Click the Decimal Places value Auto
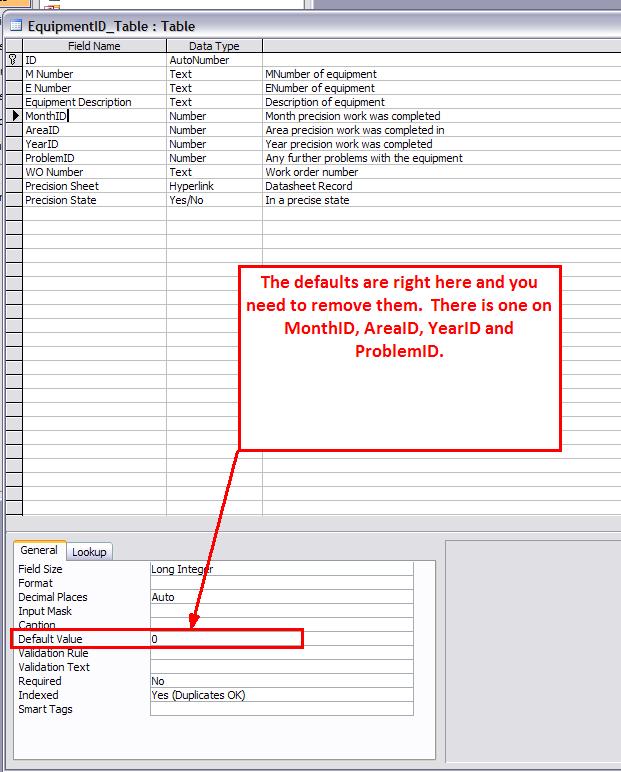 282,597
